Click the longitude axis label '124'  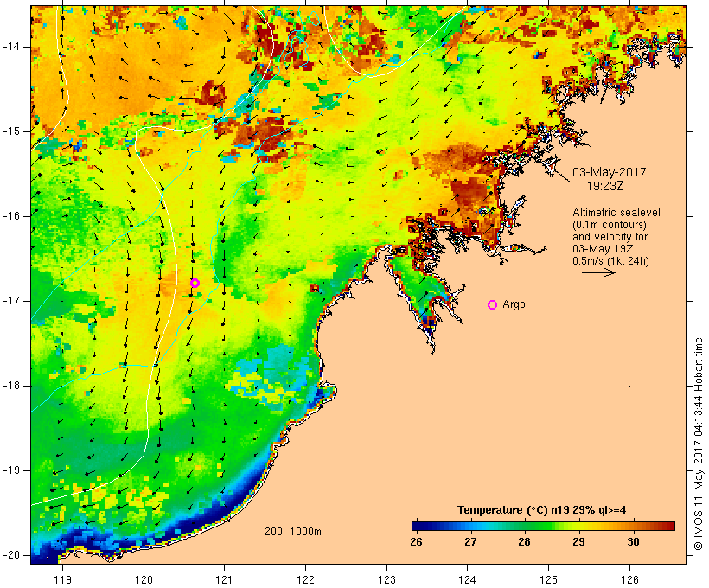[x=468, y=579]
